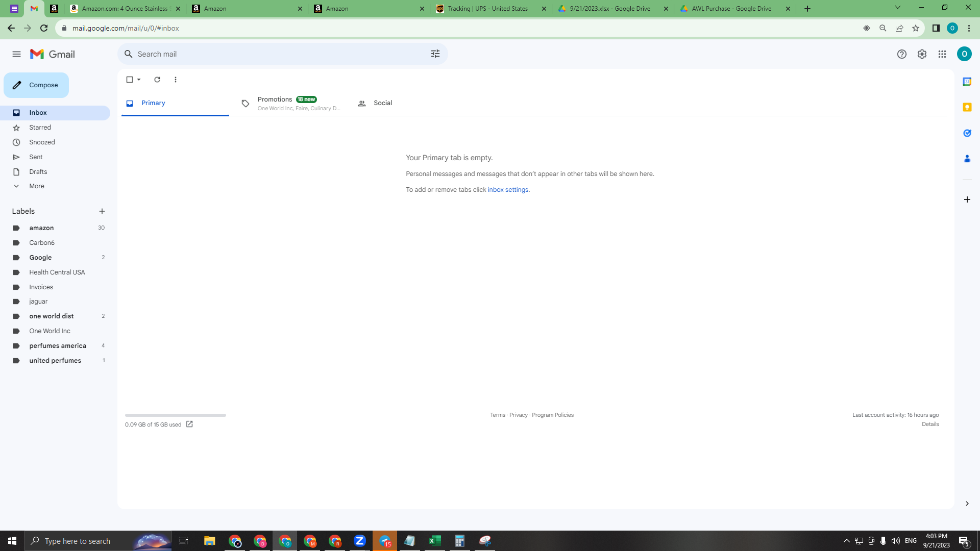This screenshot has width=980, height=551.
Task: Open the Snoozed folder
Action: tap(55, 142)
